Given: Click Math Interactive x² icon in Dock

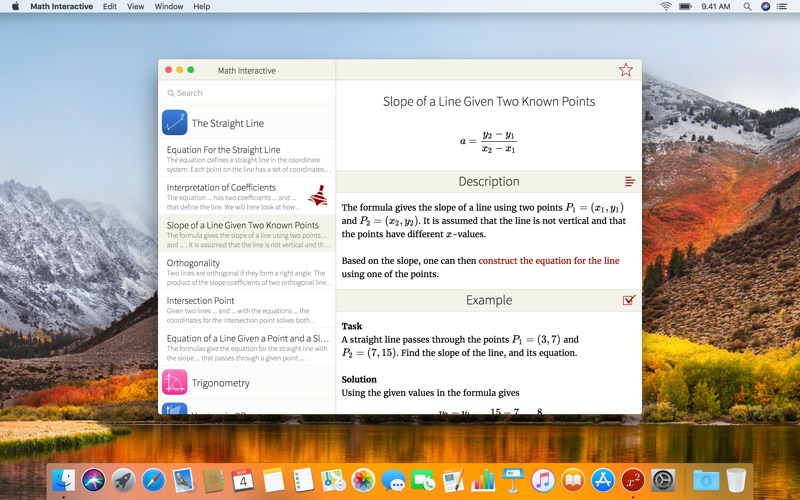Looking at the screenshot, I should pos(633,480).
